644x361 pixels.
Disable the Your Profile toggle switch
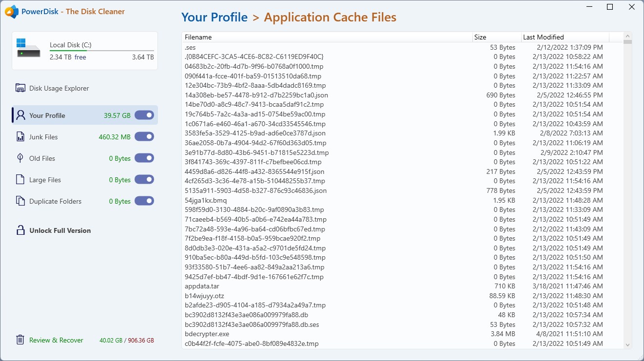click(x=144, y=115)
